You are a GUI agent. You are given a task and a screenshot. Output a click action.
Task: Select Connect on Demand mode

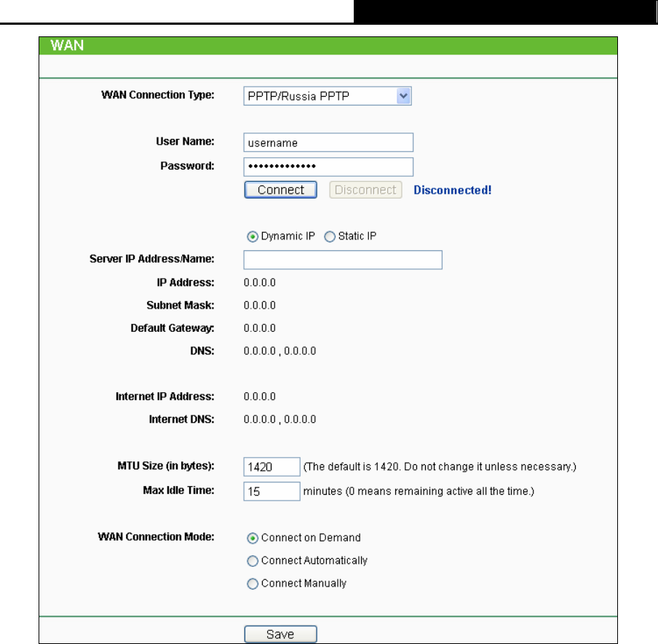(x=252, y=538)
